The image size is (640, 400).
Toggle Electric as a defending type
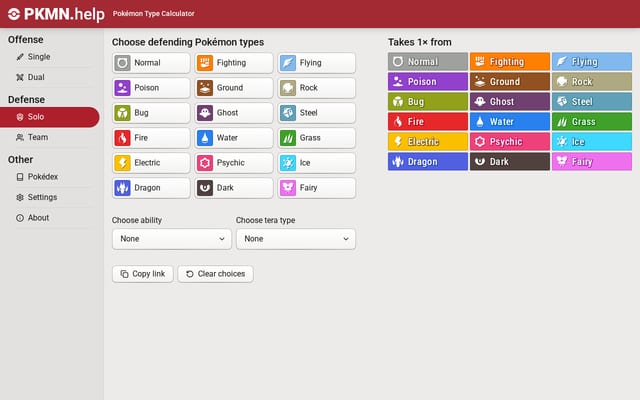(151, 163)
